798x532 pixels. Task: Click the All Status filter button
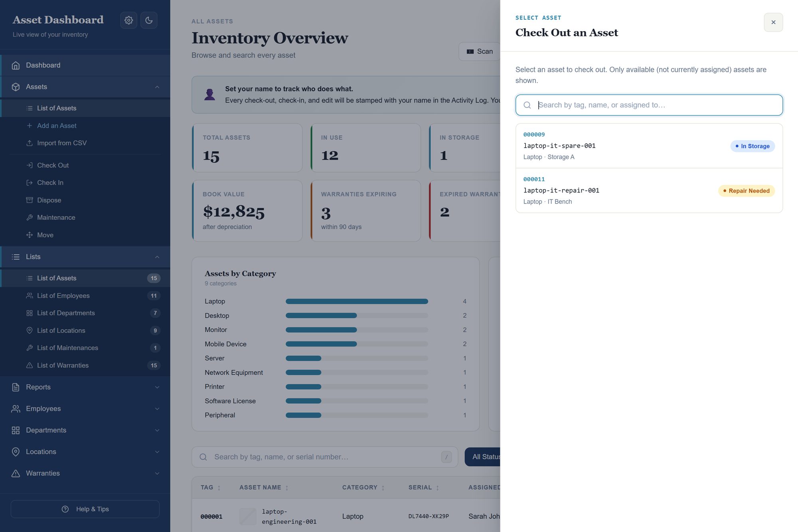[483, 457]
